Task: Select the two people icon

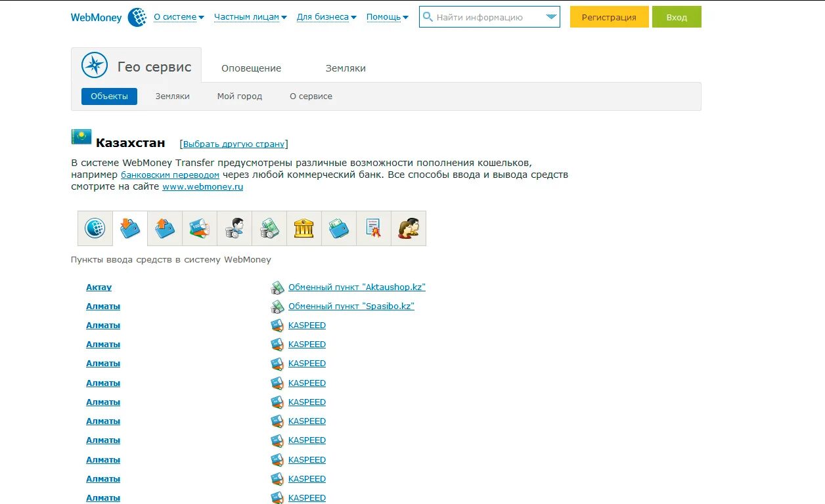Action: [409, 228]
